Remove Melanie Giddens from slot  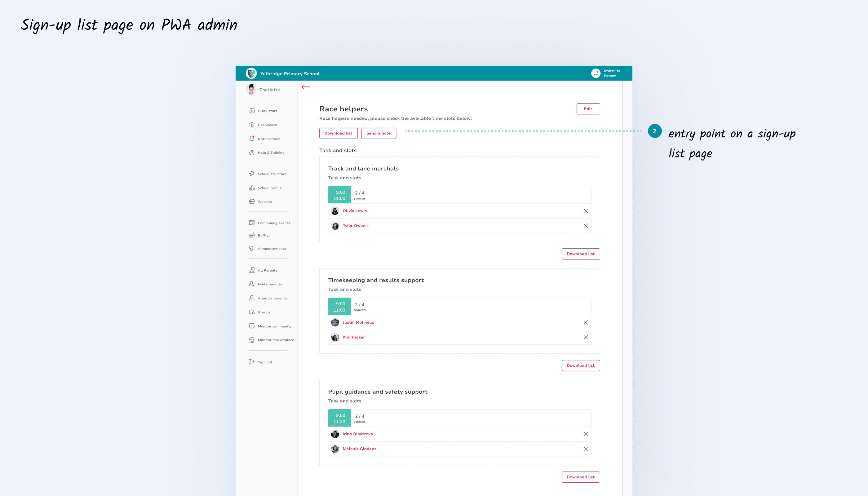(x=586, y=449)
